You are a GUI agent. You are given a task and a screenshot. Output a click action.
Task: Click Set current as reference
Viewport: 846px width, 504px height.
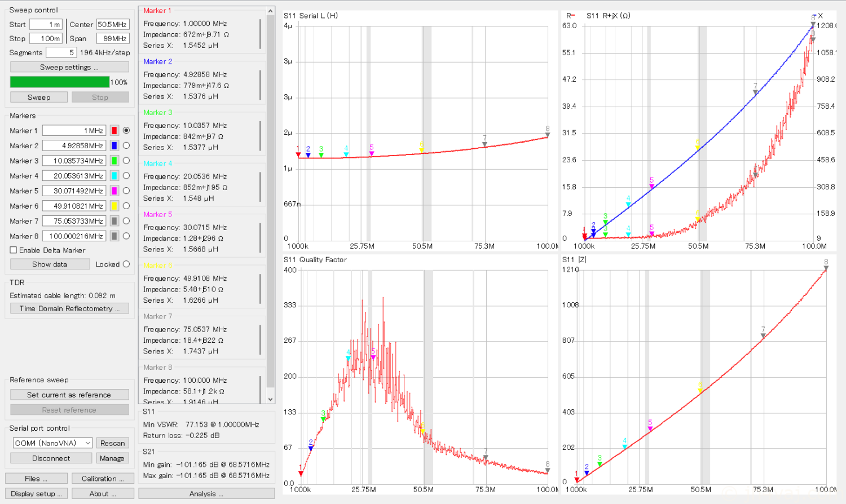click(x=69, y=395)
